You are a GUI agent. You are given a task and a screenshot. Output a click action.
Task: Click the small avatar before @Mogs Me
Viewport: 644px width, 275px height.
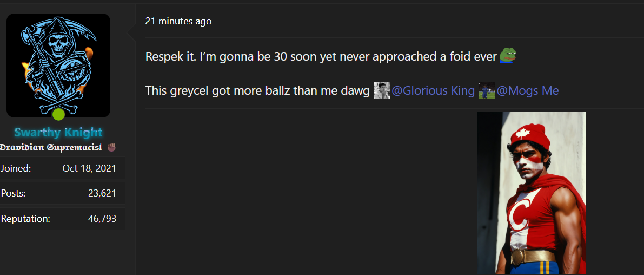pos(487,90)
